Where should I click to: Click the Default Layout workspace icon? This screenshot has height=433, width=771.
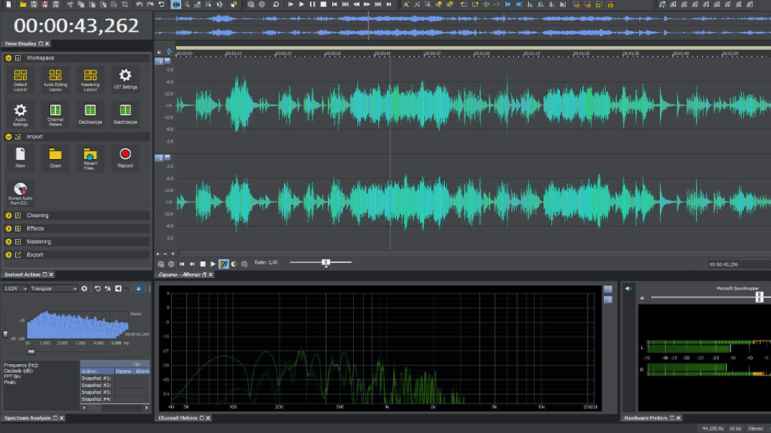pyautogui.click(x=21, y=76)
